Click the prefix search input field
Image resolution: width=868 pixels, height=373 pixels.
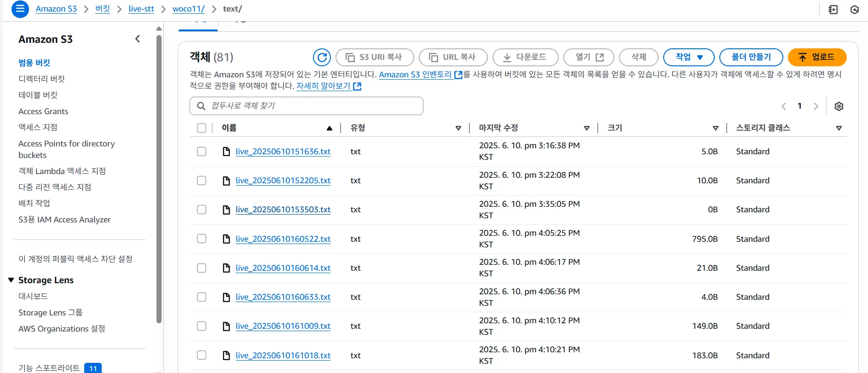click(306, 106)
